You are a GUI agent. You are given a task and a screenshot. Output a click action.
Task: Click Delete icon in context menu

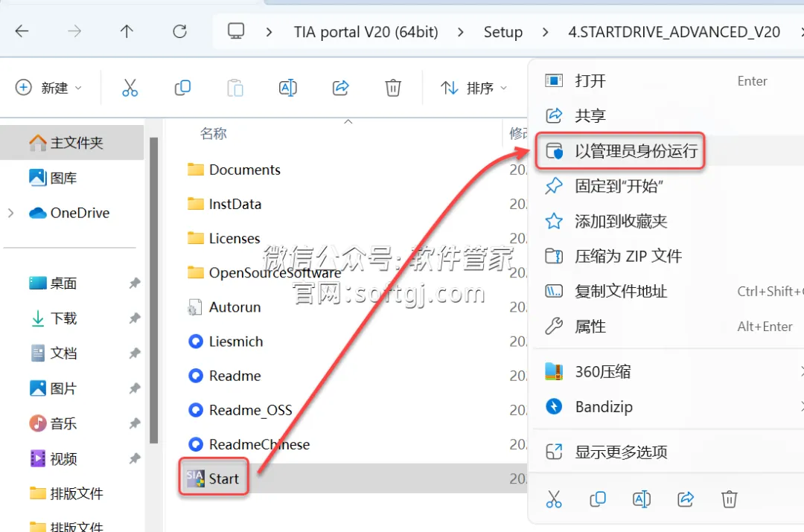point(729,499)
